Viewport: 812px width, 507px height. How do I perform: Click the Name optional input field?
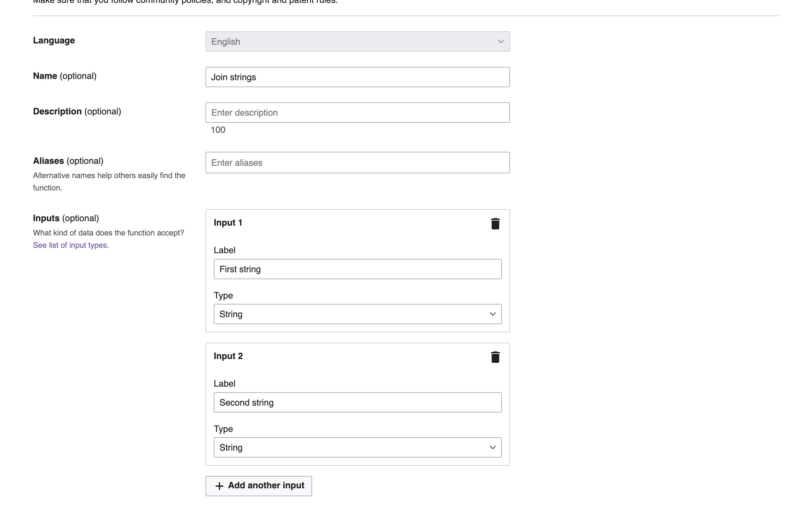[x=357, y=76]
